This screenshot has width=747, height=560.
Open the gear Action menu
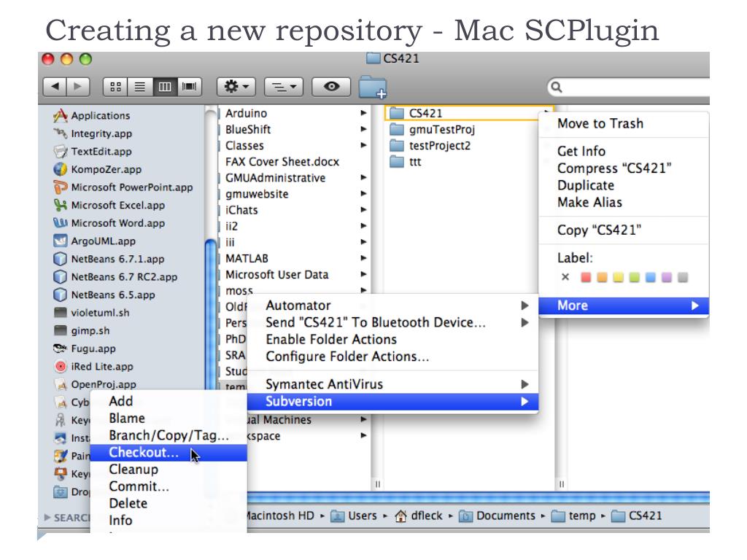click(x=236, y=87)
